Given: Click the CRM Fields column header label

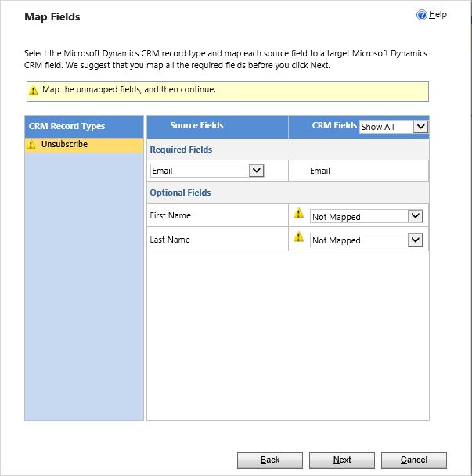Looking at the screenshot, I should pos(334,126).
